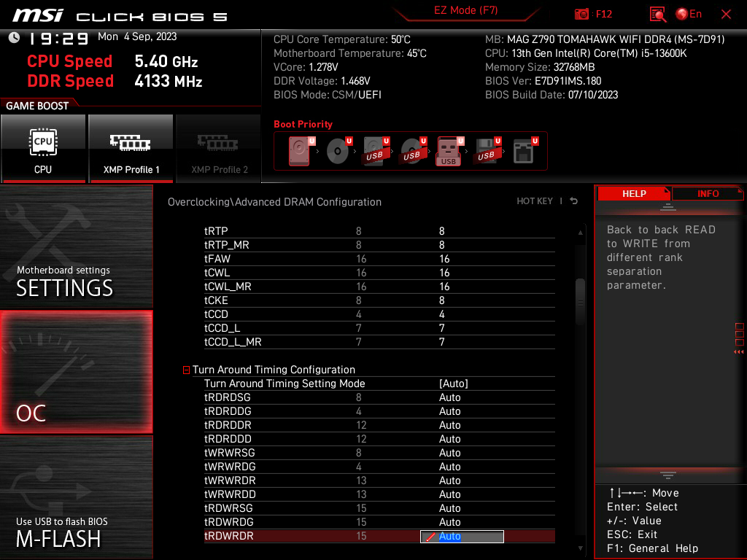This screenshot has height=560, width=747.
Task: Open Turn Around Timing Setting Mode dropdown
Action: [454, 384]
